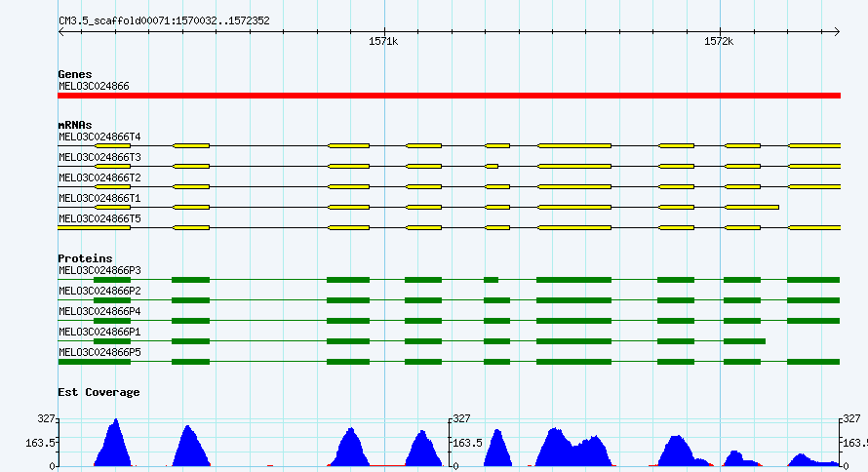Click the leftmost 327 axis value
This screenshot has height=472, width=868.
tap(46, 419)
